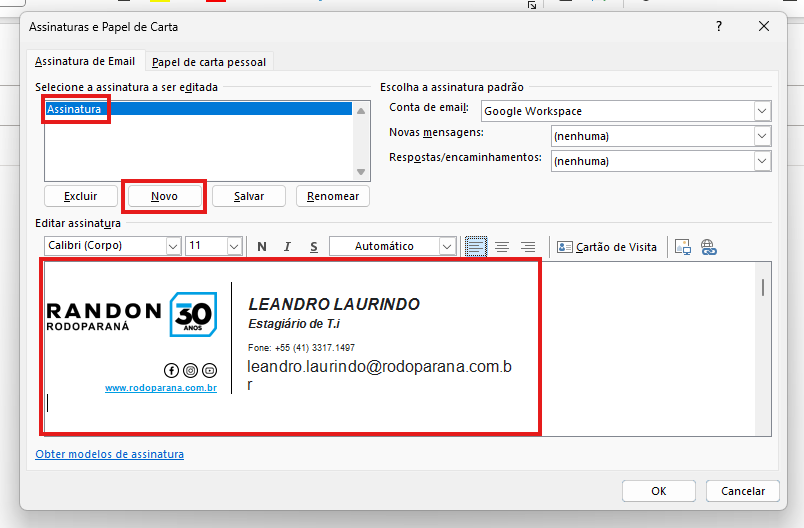Image resolution: width=804 pixels, height=528 pixels.
Task: Toggle underline (S) formatting
Action: [x=314, y=247]
